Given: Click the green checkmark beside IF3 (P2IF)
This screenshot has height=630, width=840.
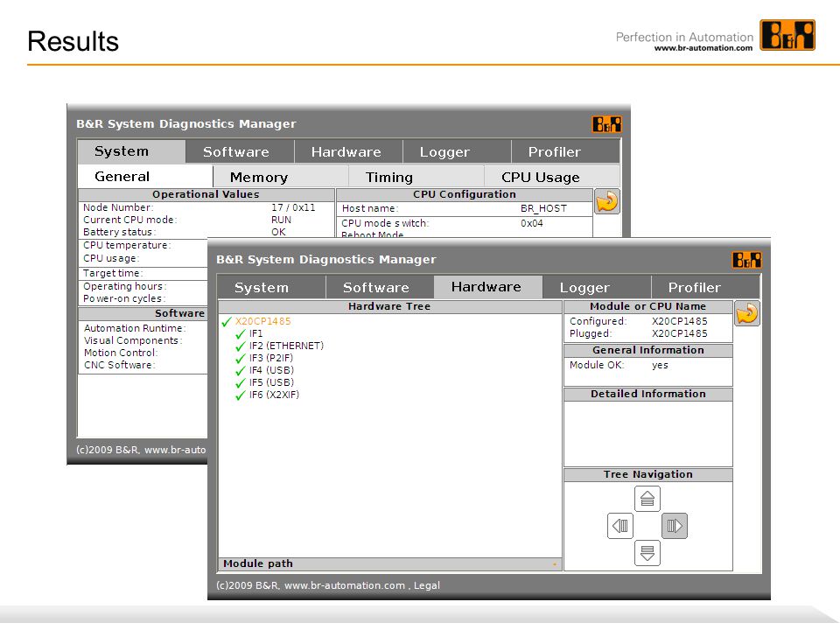Looking at the screenshot, I should tap(241, 359).
